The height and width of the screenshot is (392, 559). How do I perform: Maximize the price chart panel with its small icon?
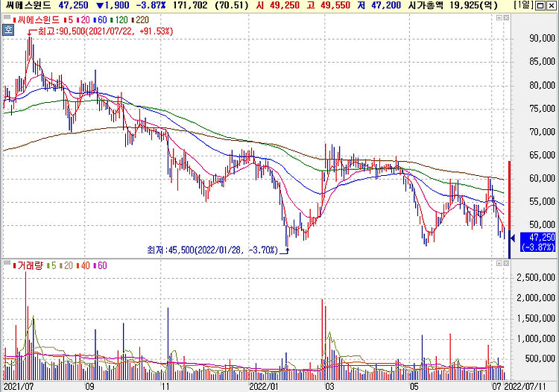(499, 17)
